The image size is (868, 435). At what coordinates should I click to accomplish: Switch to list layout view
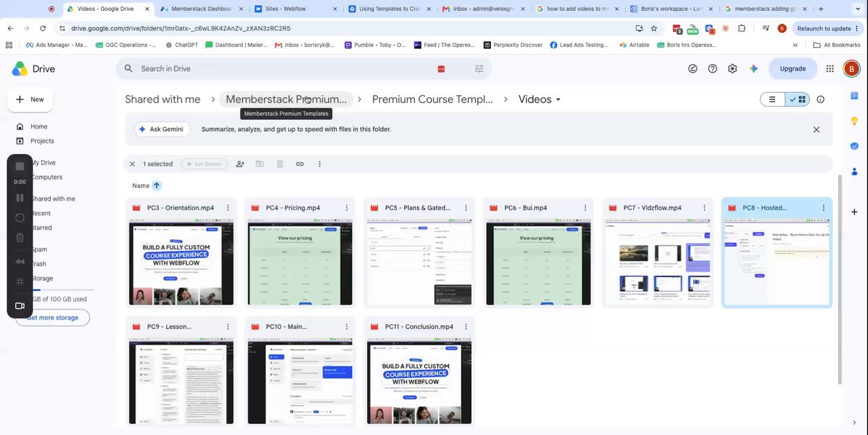pos(772,99)
